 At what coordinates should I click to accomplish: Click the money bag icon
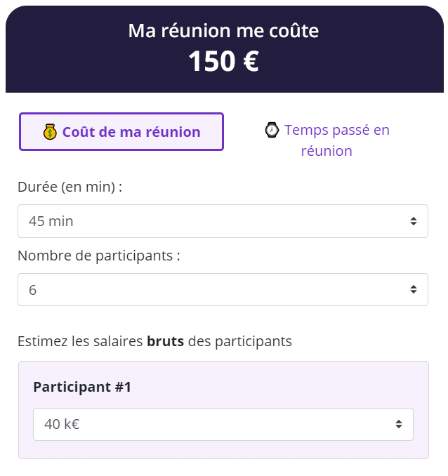point(50,132)
